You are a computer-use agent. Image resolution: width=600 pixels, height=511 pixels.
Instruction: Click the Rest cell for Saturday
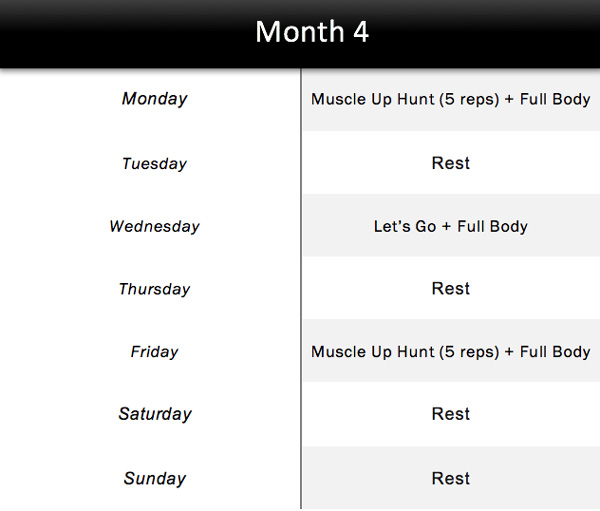point(451,414)
